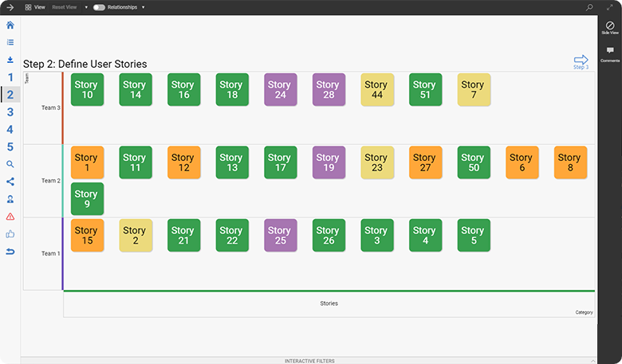The width and height of the screenshot is (622, 364).
Task: Click the download icon in sidebar
Action: click(10, 60)
